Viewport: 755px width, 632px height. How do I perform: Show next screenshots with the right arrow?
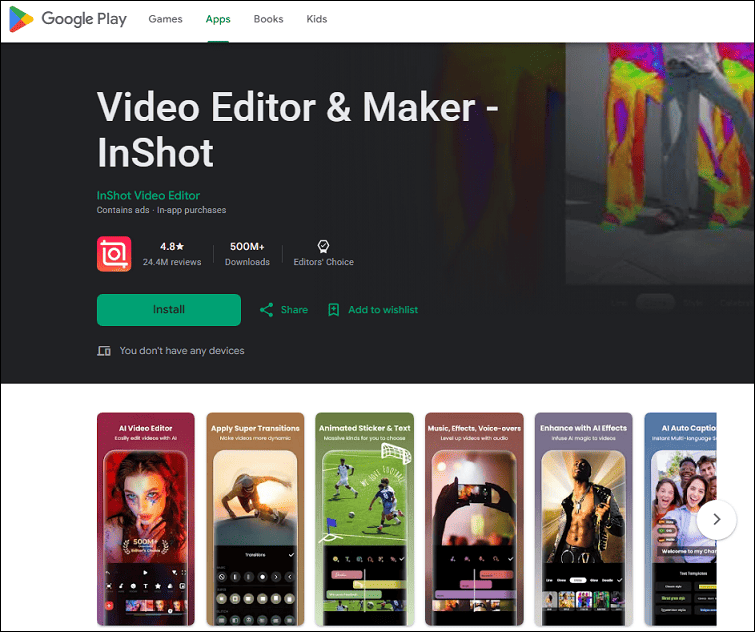[716, 519]
